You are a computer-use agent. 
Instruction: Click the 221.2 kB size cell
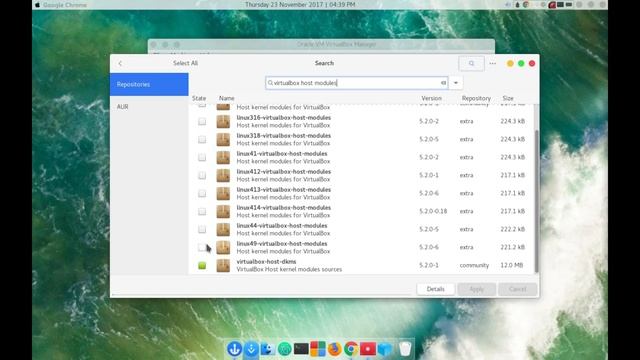(513, 247)
